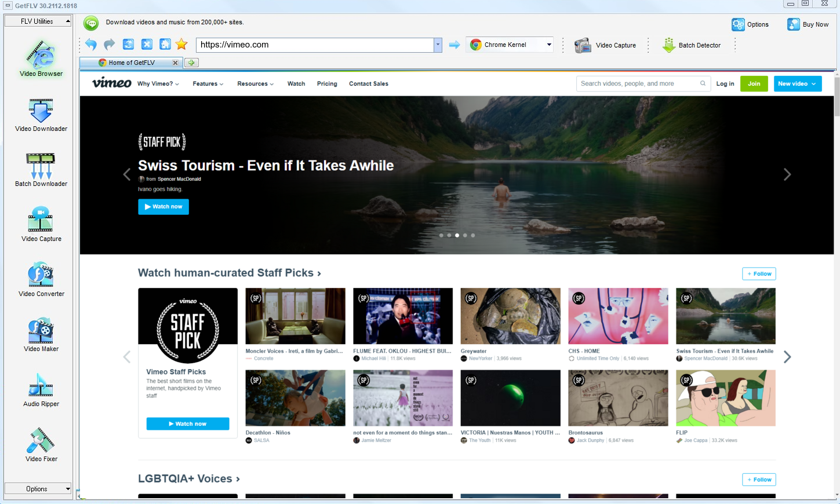Screen dimensions: 840x504
Task: Open the Video Converter tool
Action: (41, 279)
